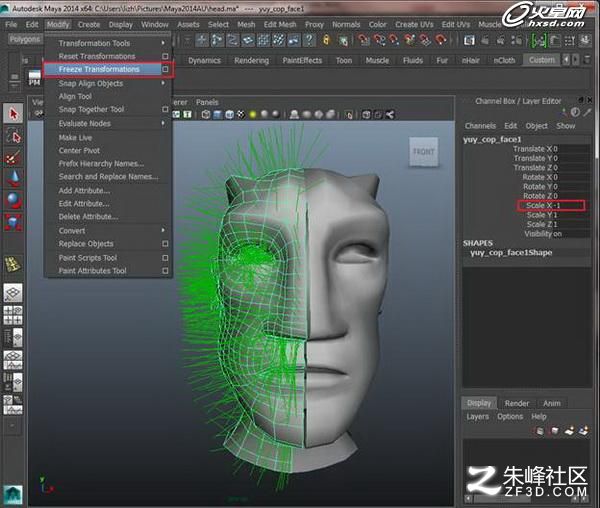This screenshot has width=600, height=508.
Task: Toggle snap to curves magnet
Action: click(379, 40)
